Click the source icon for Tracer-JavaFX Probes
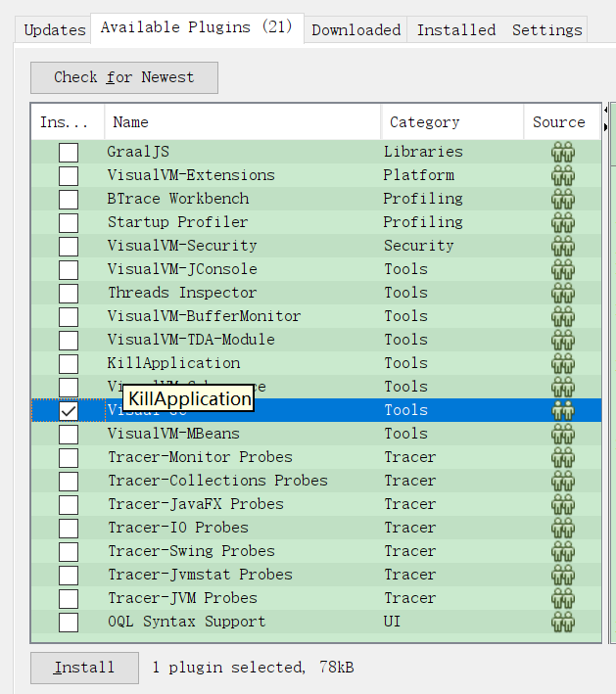Viewport: 616px width, 694px height. click(563, 504)
